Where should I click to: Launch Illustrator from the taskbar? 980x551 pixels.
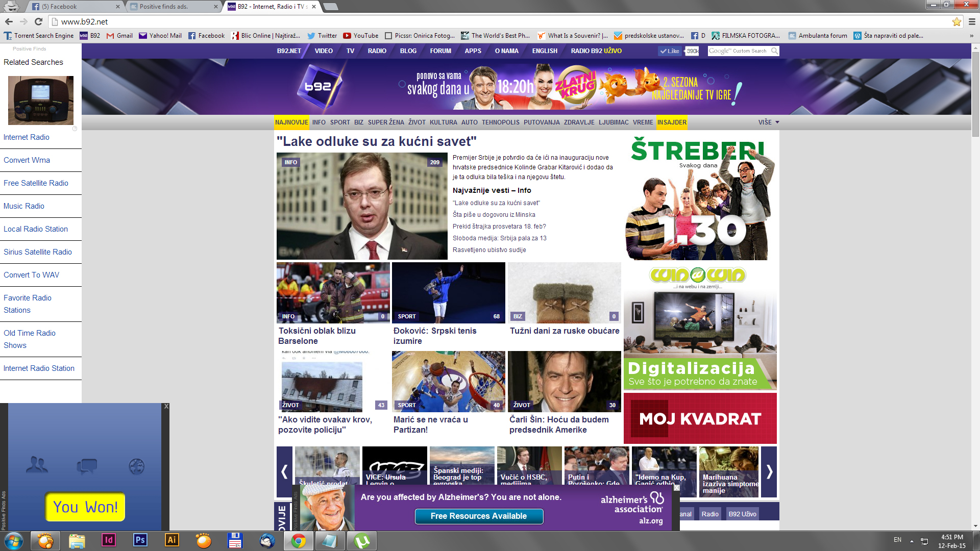pos(171,540)
